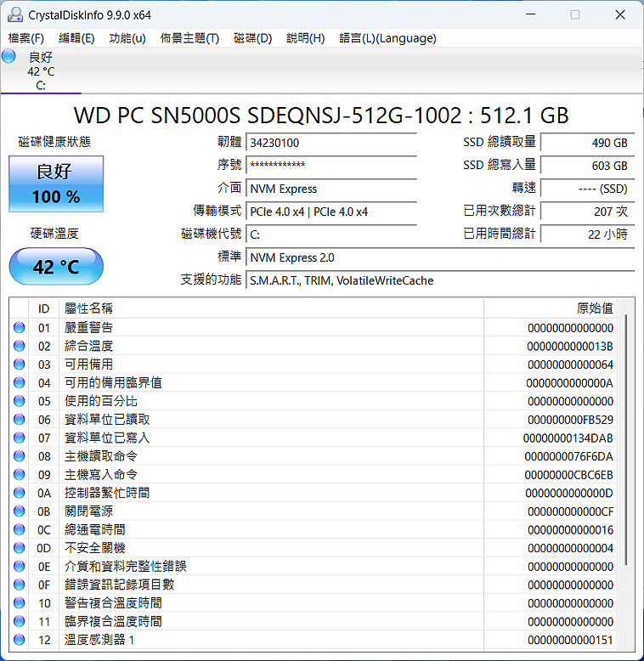Minimize the CrystalDiskInfo window
This screenshot has height=661, width=644.
coord(531,14)
